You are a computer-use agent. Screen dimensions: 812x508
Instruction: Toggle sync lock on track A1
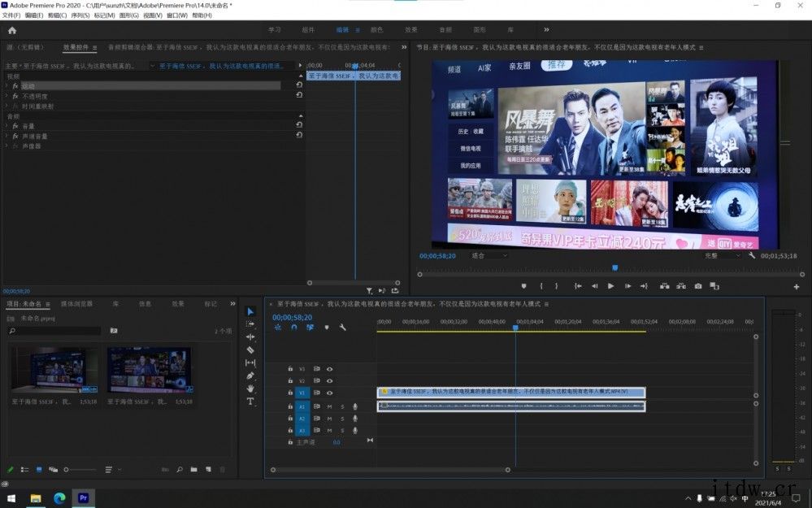pos(316,406)
